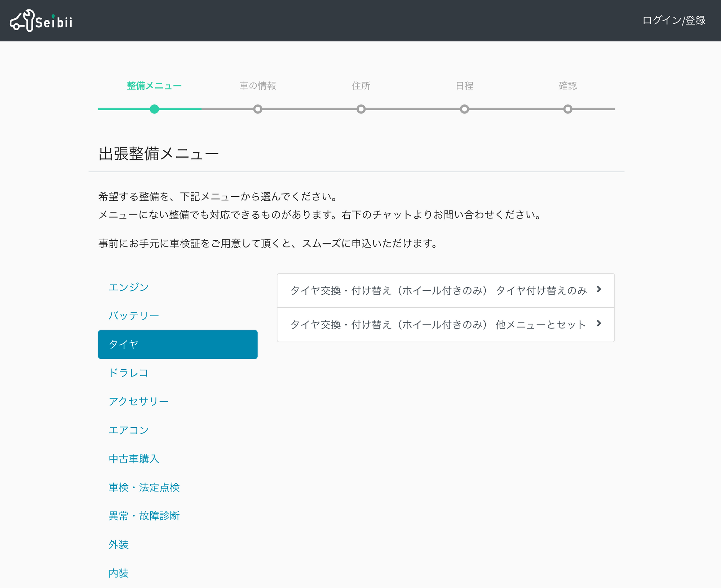Choose the エンジン category
Image resolution: width=721 pixels, height=588 pixels.
click(178, 287)
